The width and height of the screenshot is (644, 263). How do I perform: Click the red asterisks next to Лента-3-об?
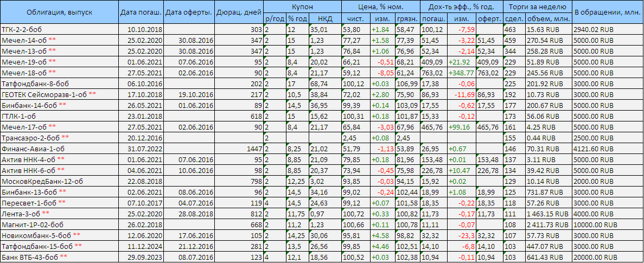50,214
